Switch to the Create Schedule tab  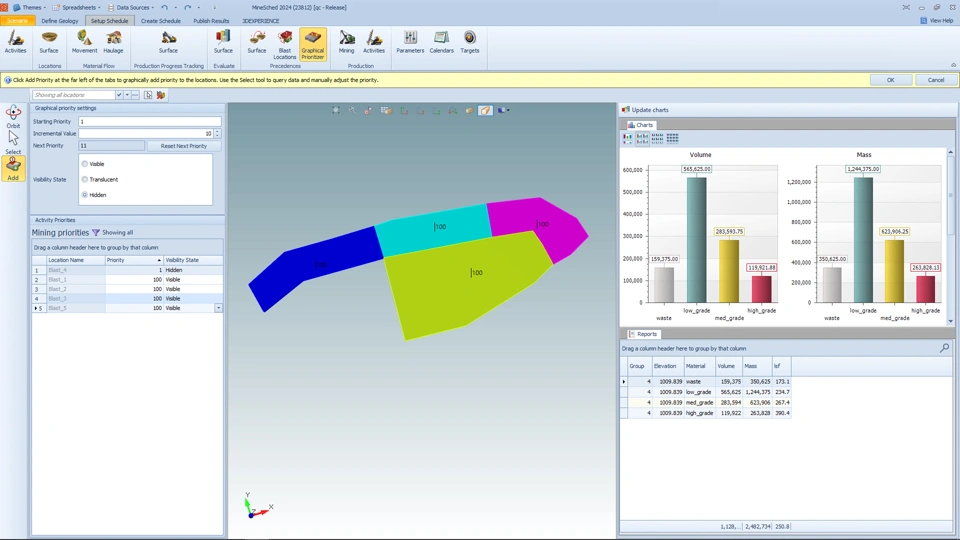[x=160, y=21]
